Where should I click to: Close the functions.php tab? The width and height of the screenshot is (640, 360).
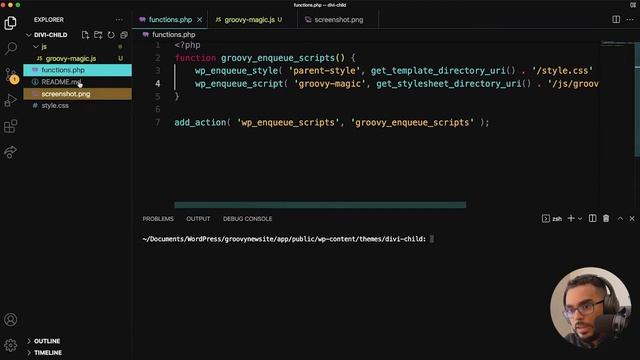click(200, 20)
